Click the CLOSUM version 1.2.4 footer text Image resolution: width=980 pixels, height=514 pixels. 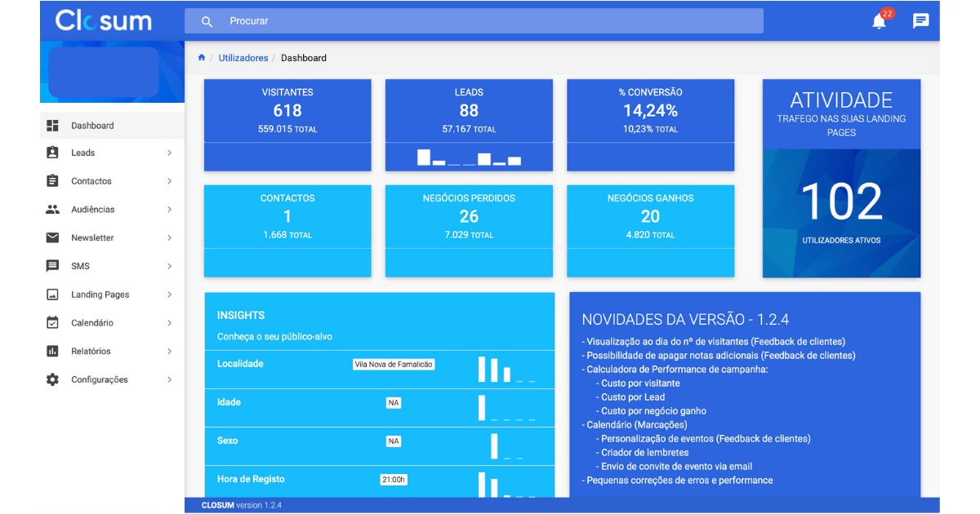click(x=242, y=506)
